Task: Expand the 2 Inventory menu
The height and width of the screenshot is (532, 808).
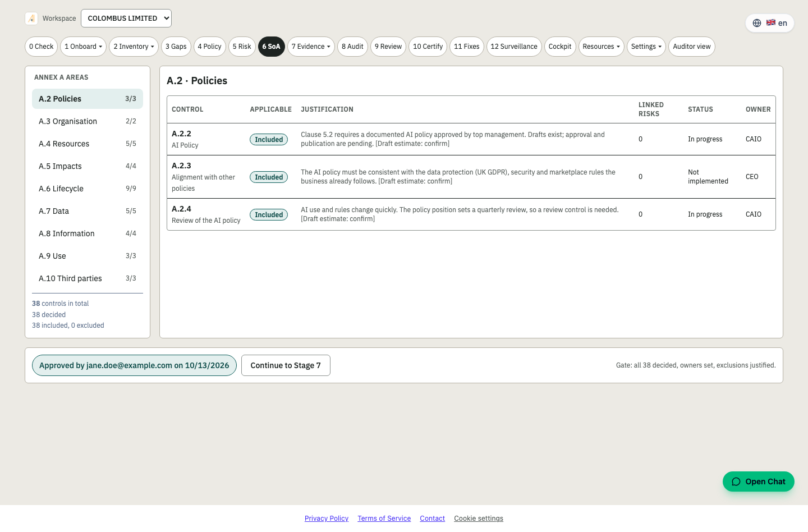Action: click(134, 47)
